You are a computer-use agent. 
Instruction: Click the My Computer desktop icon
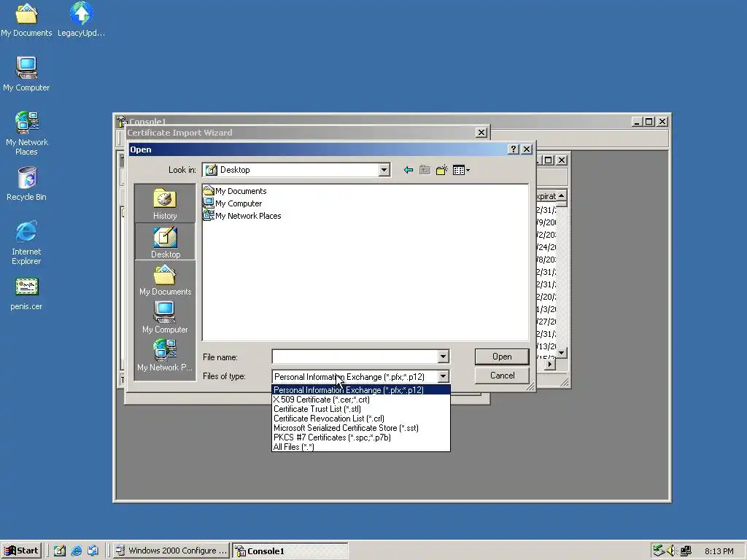[26, 74]
